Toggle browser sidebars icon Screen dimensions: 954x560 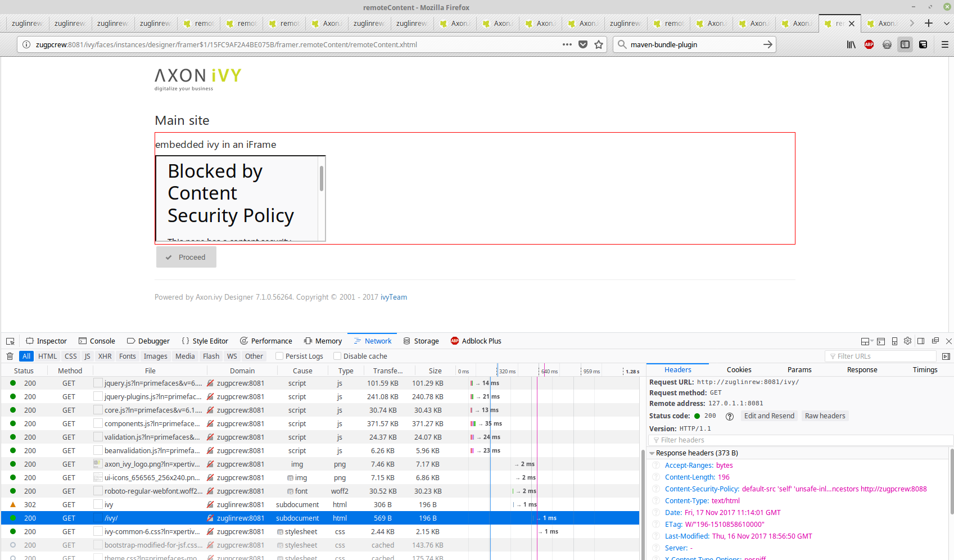[x=905, y=44]
